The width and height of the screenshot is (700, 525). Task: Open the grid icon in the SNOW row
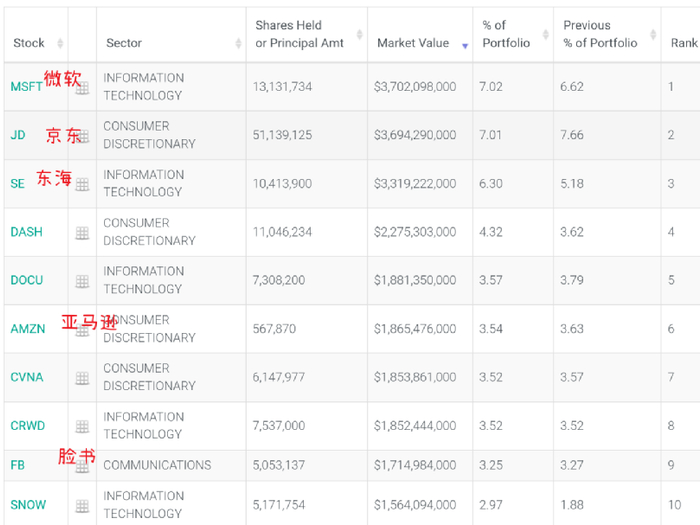click(x=82, y=506)
